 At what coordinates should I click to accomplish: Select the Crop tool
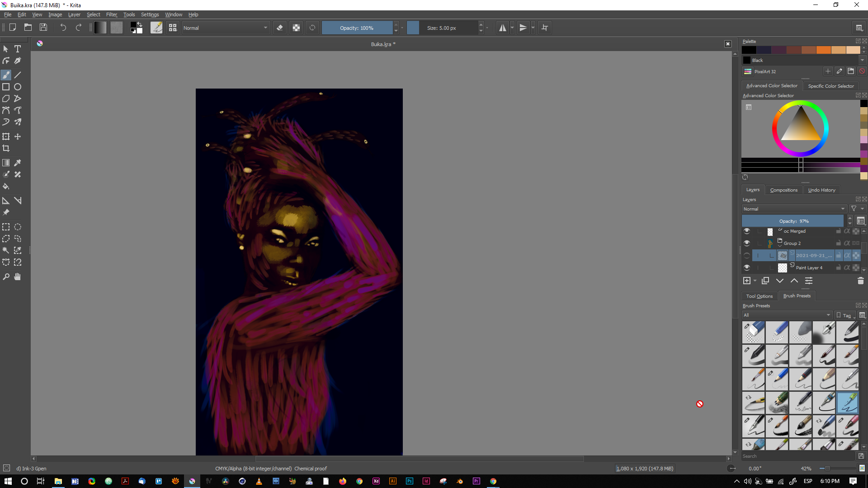[x=6, y=148]
